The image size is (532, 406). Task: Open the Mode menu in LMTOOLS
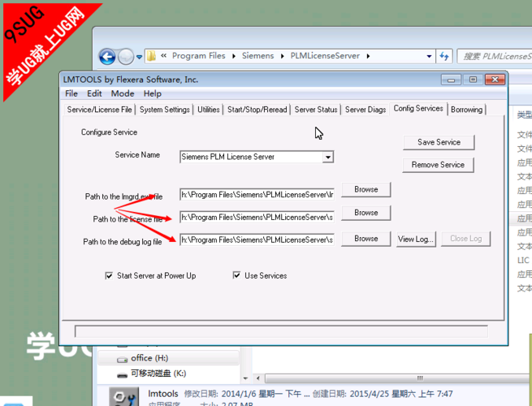click(123, 93)
